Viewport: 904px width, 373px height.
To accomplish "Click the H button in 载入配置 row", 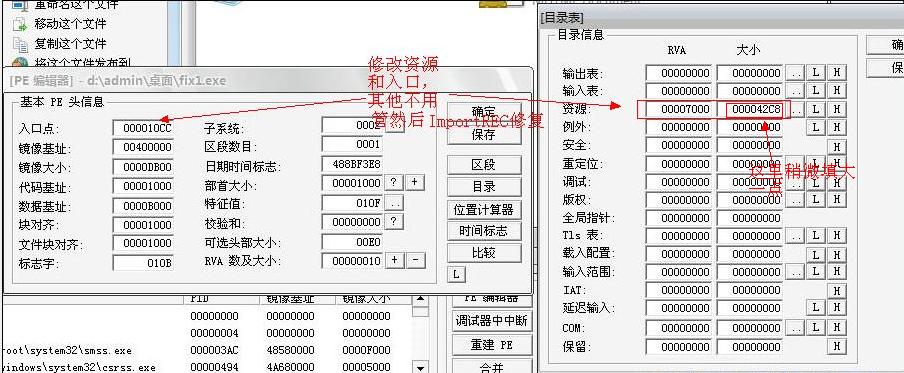I will 836,254.
